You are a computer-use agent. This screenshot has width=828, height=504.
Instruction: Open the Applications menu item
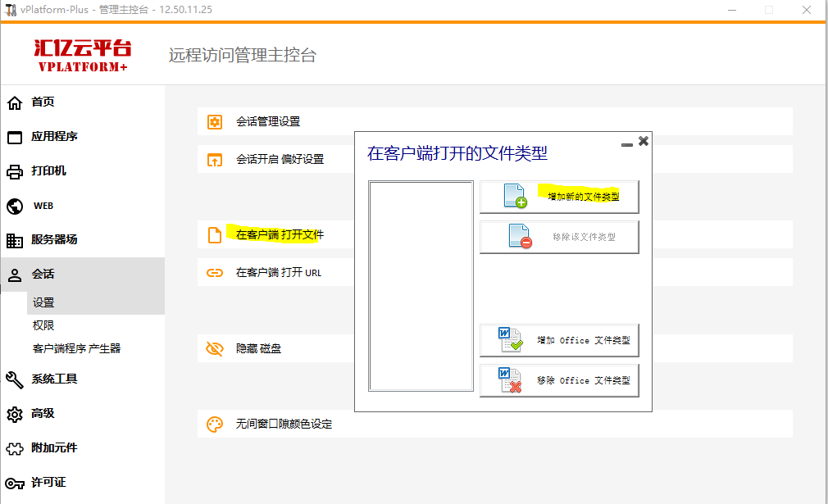click(x=54, y=137)
